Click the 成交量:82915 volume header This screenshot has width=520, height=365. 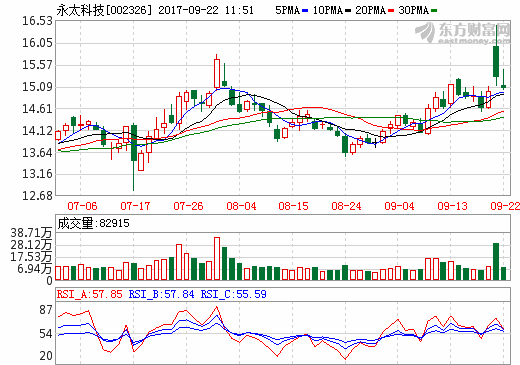pos(93,223)
